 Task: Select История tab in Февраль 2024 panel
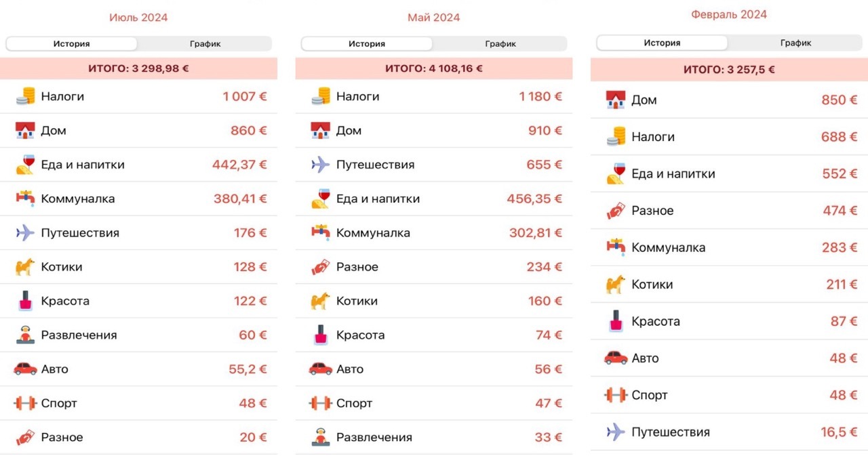pyautogui.click(x=662, y=43)
